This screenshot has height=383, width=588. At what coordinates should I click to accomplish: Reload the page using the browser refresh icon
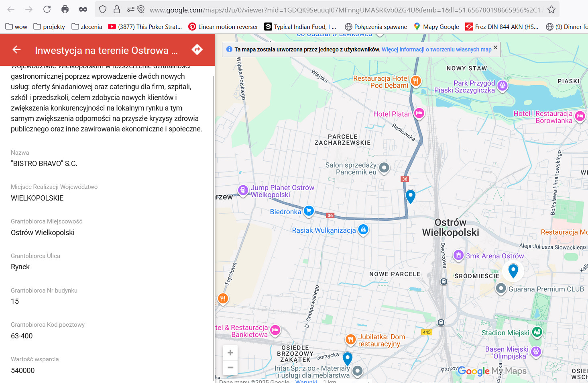tap(47, 9)
